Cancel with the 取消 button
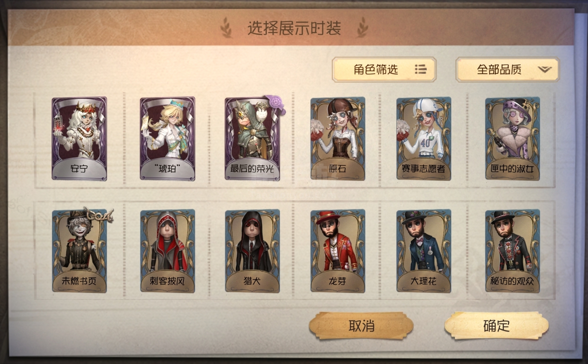This screenshot has height=364, width=588. (x=361, y=326)
